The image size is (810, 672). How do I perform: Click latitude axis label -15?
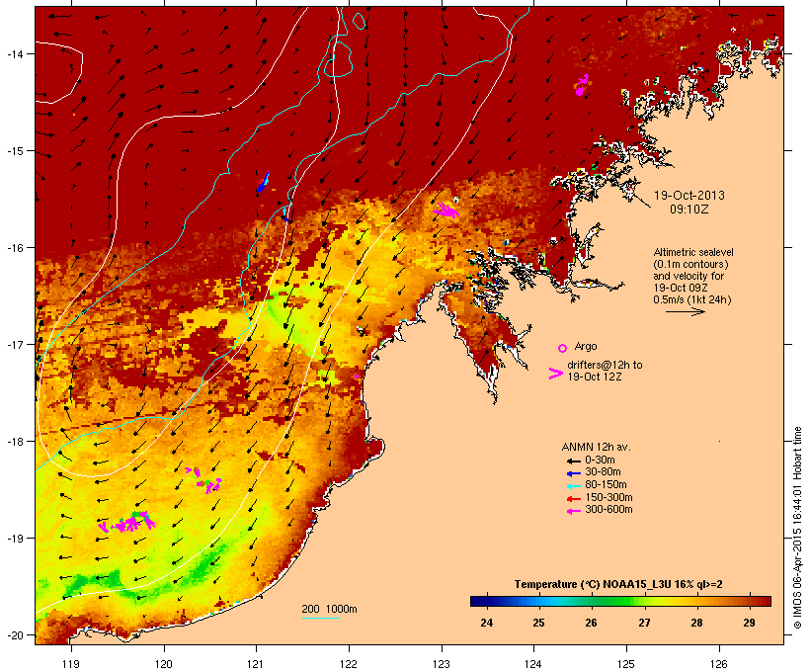click(14, 151)
